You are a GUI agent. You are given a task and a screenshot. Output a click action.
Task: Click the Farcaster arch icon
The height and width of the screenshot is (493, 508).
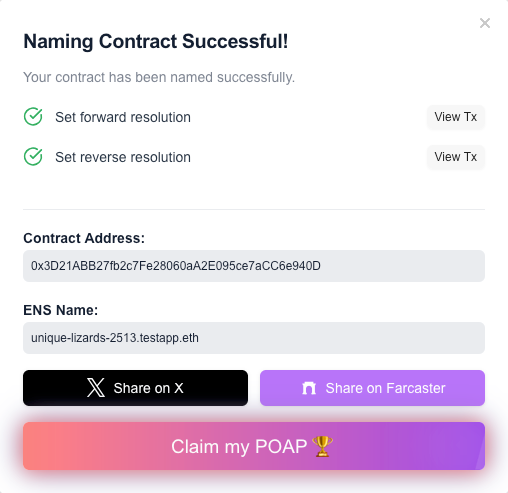coord(309,388)
